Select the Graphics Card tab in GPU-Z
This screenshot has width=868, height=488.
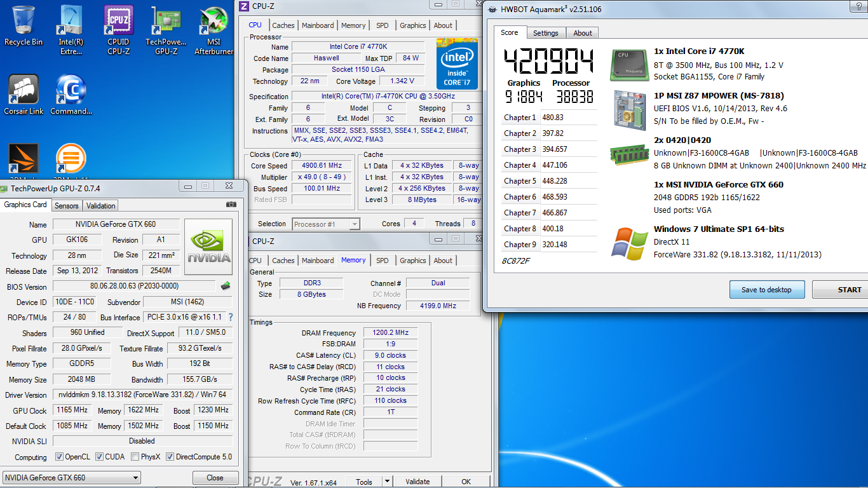click(x=25, y=205)
